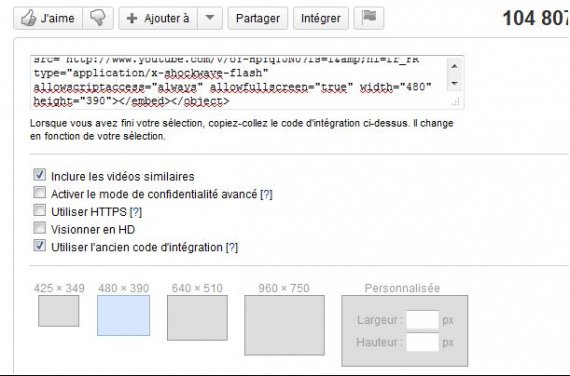Enable Activer le mode de confidentialité avancé

tap(39, 193)
